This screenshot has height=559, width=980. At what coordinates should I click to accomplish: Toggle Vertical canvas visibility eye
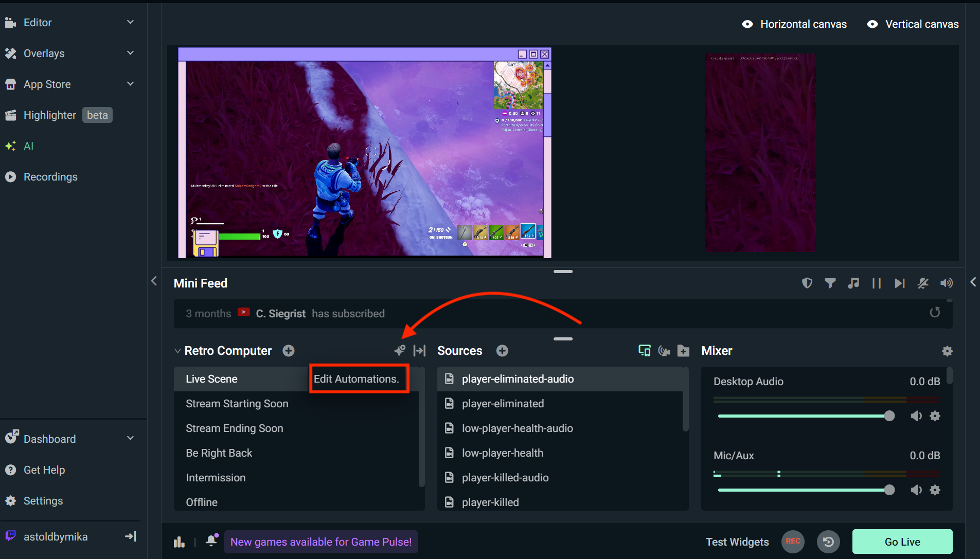[x=872, y=24]
